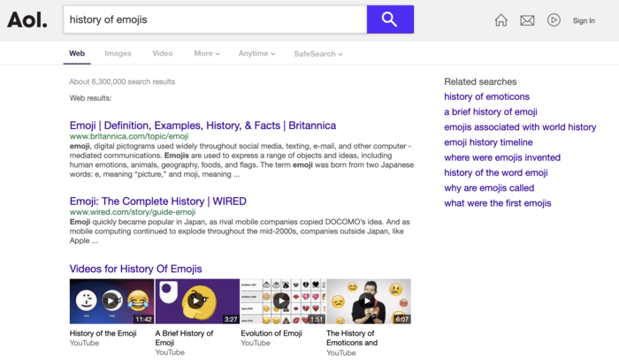Open the AOL home icon
This screenshot has height=364, width=619.
pyautogui.click(x=501, y=20)
